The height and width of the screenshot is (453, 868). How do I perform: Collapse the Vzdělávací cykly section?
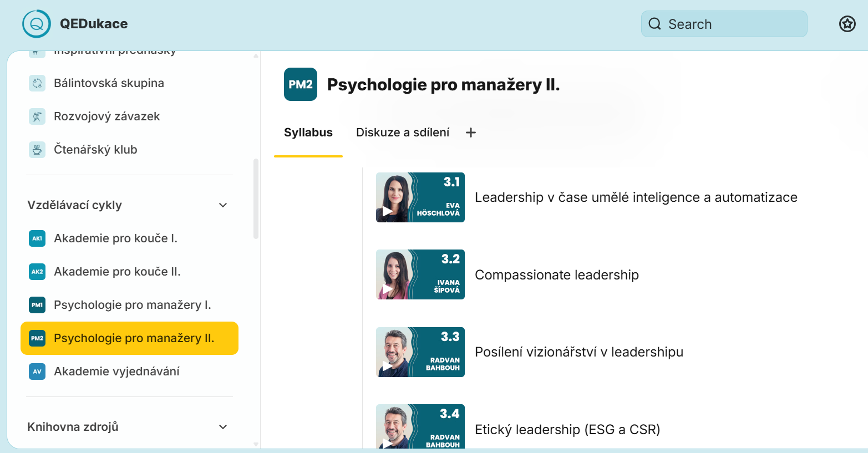pos(222,205)
